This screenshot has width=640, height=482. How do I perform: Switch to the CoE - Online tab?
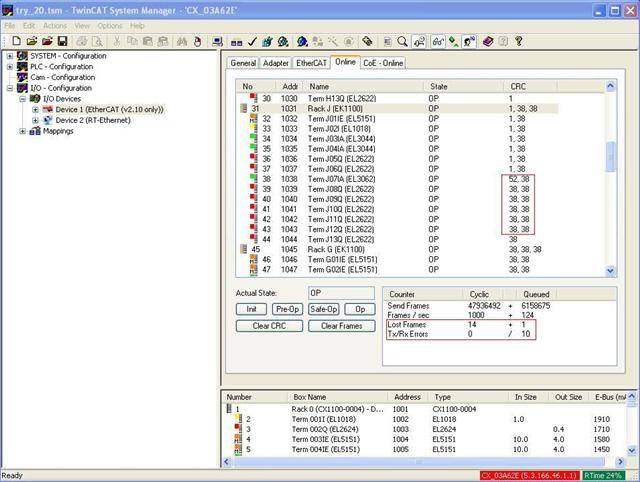383,63
